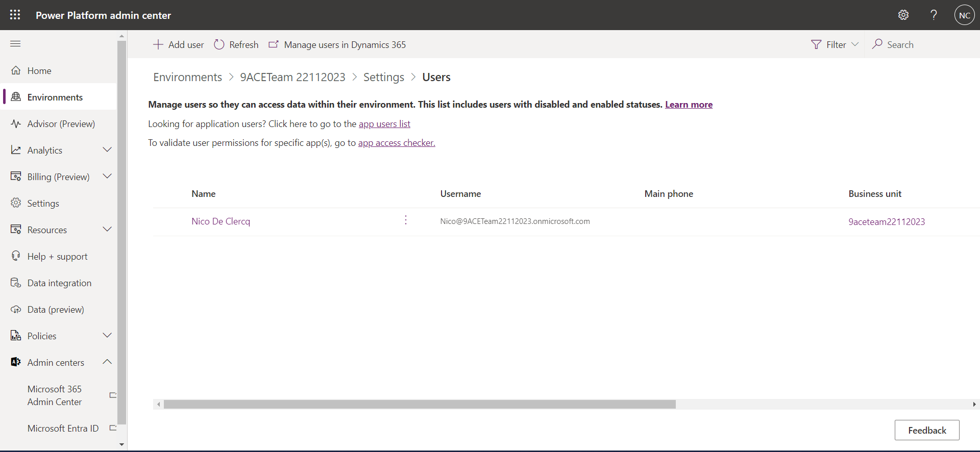Click Settings in breadcrumb

click(x=384, y=77)
